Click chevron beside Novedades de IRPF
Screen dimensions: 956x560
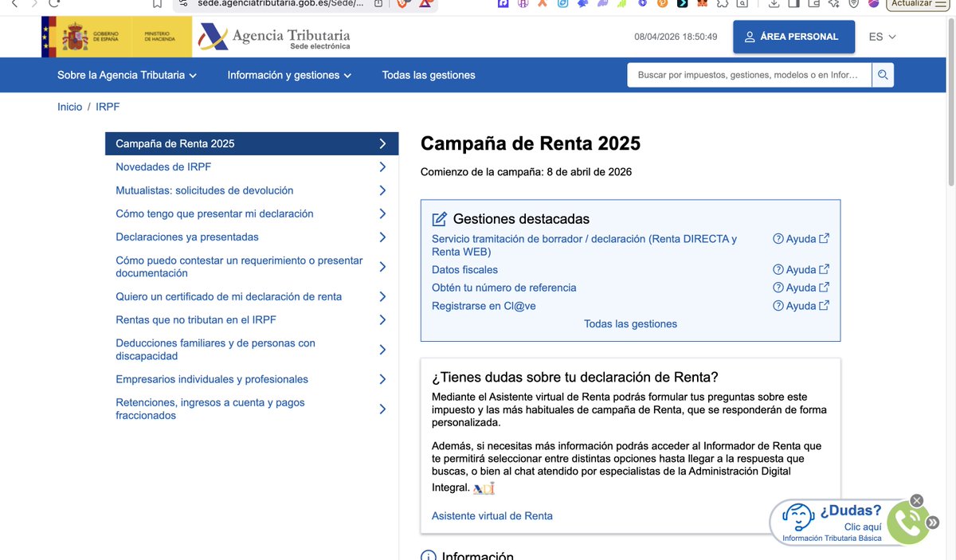pyautogui.click(x=382, y=167)
